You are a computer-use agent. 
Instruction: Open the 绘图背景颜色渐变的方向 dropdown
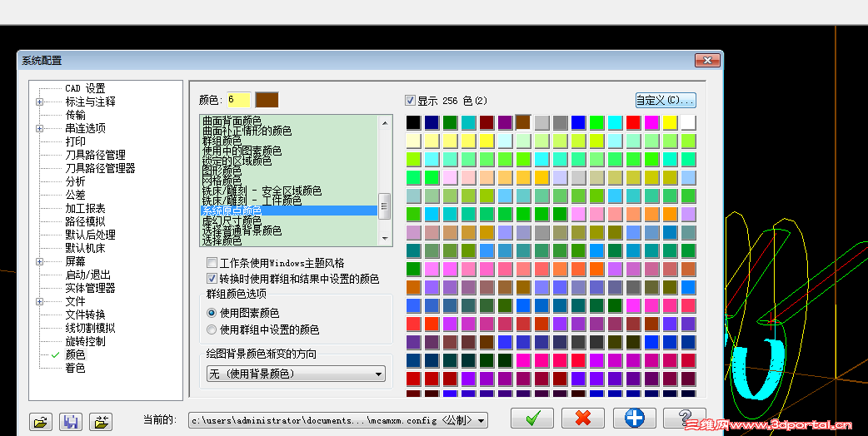click(296, 374)
